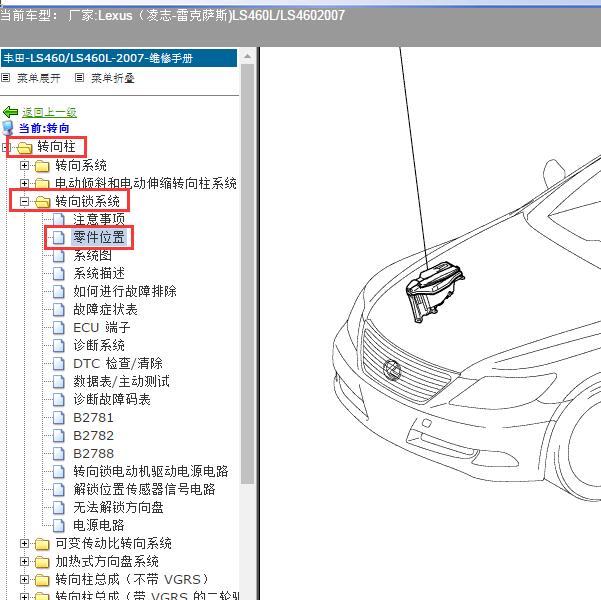Expand the 电动倾斜和电动伸缩转向柱系统 node
The height and width of the screenshot is (600, 601).
24,183
